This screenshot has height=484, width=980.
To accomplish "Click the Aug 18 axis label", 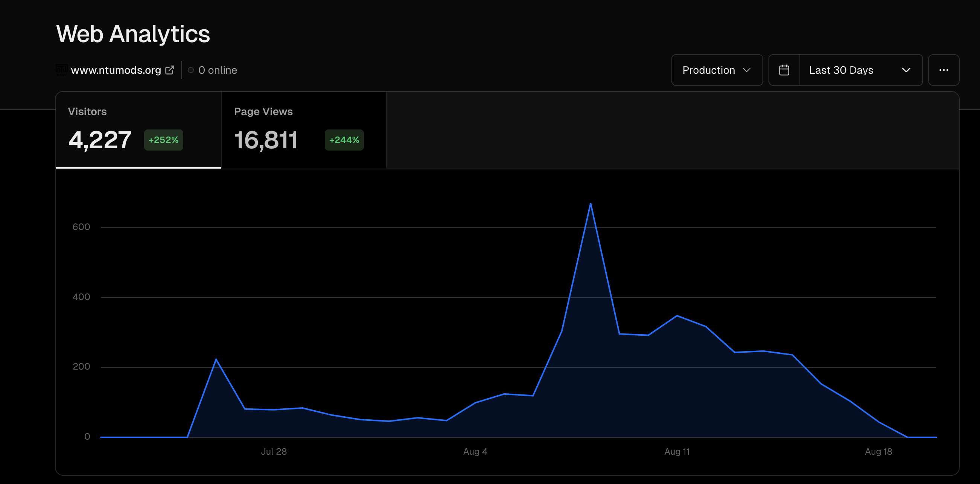I will click(x=878, y=452).
